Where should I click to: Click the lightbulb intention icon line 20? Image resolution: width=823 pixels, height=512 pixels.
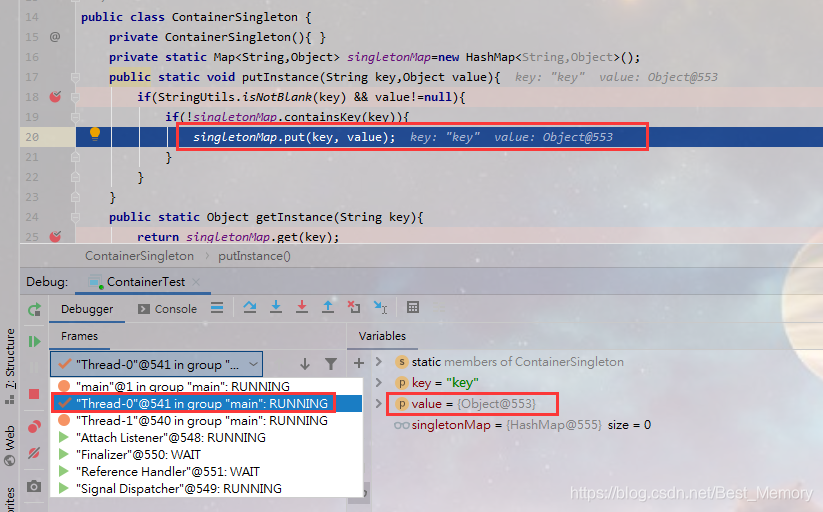point(95,133)
